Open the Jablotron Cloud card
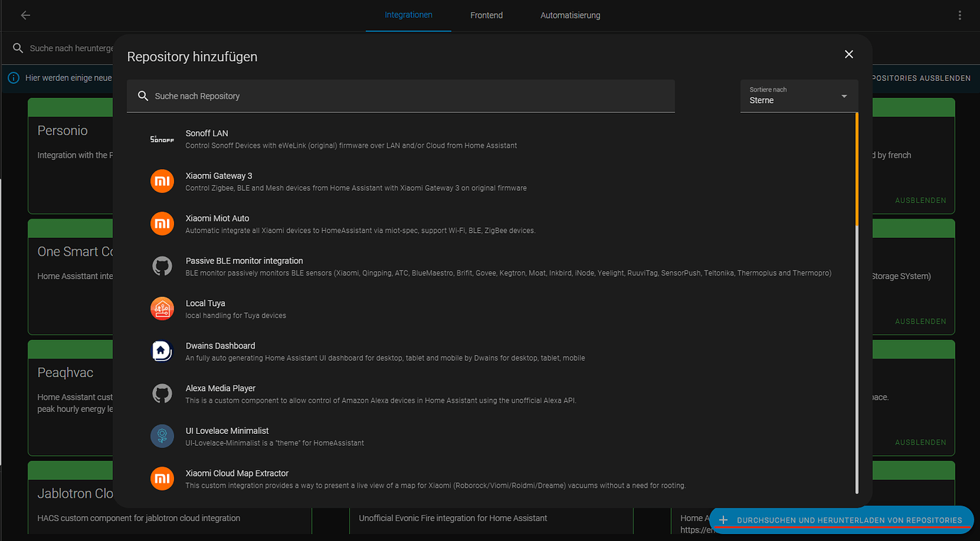This screenshot has width=980, height=541. click(70, 497)
